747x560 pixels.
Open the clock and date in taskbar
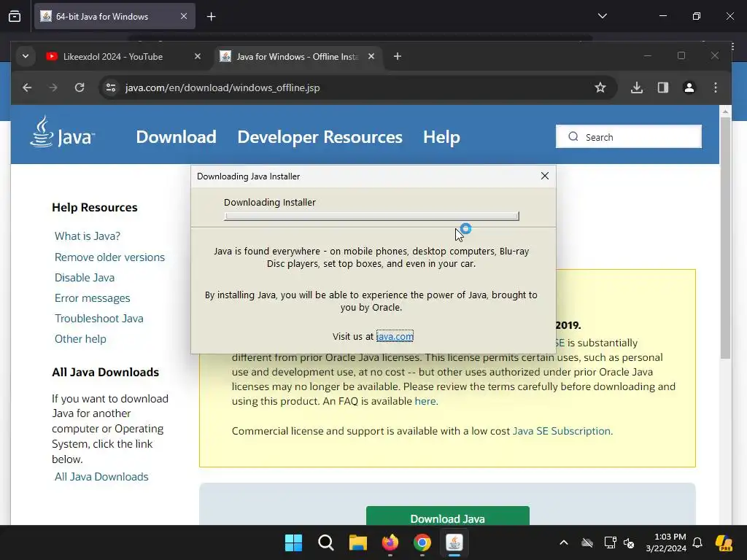click(666, 542)
